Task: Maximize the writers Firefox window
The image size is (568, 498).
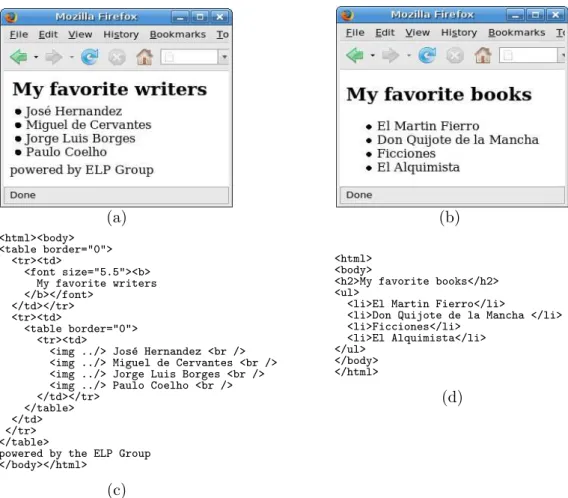Action: pyautogui.click(x=200, y=17)
